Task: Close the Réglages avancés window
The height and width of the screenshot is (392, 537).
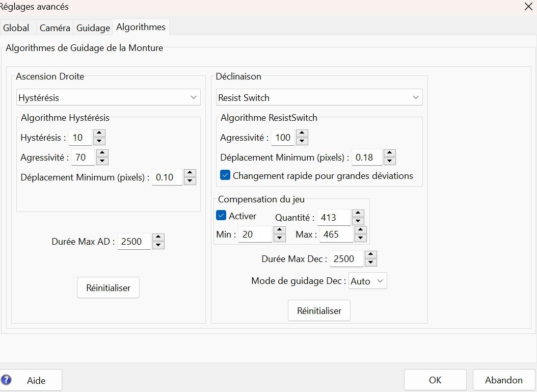Action: tap(528, 7)
